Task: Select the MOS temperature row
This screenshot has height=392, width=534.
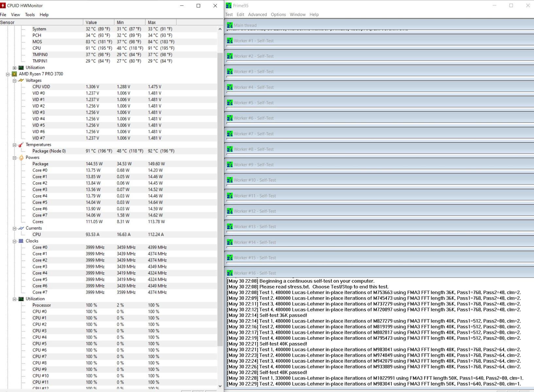Action: [109, 42]
